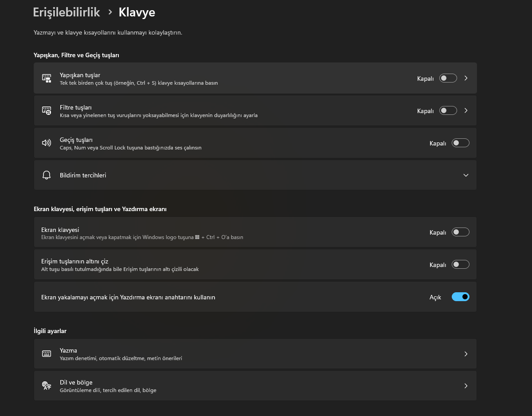Expand the Bildirim tercihleri section
Viewport: 532px width, 416px height.
(x=466, y=175)
